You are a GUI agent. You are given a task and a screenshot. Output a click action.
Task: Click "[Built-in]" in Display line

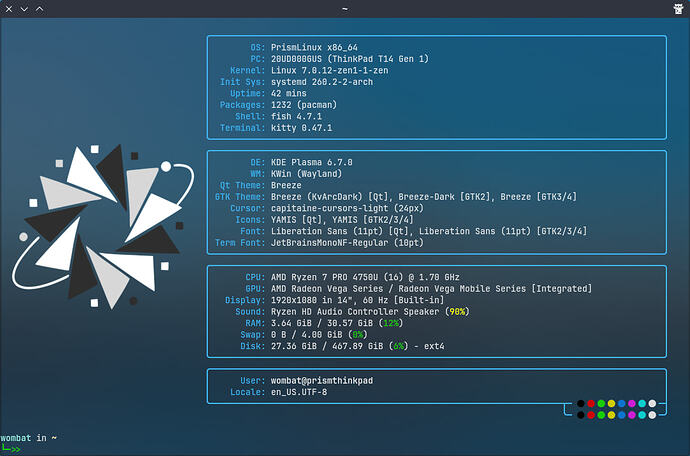tap(418, 300)
